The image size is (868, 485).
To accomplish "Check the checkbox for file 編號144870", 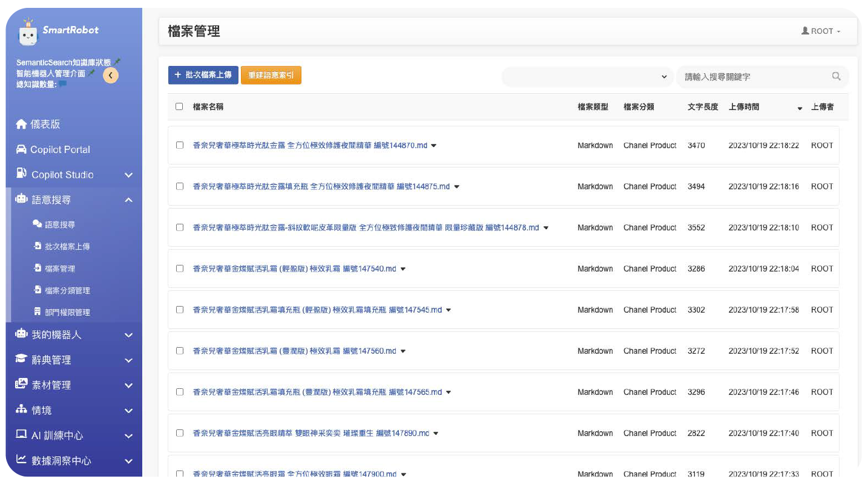I will [179, 145].
